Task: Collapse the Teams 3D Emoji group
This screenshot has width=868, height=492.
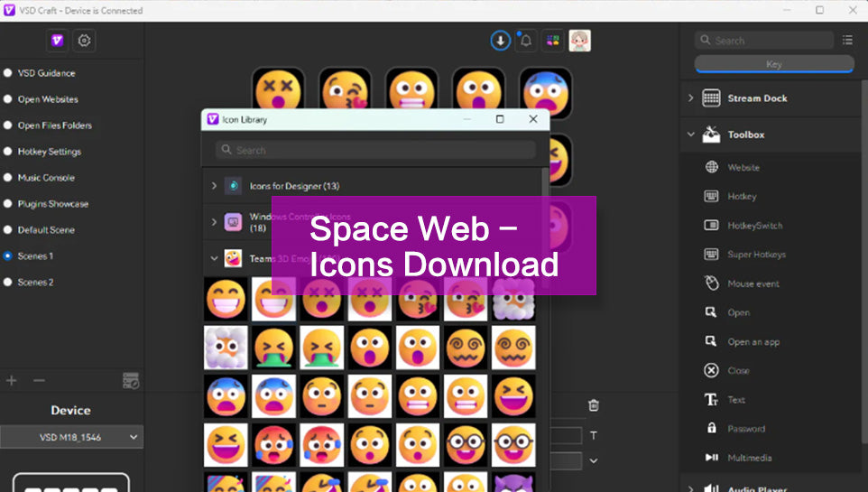Action: (214, 258)
